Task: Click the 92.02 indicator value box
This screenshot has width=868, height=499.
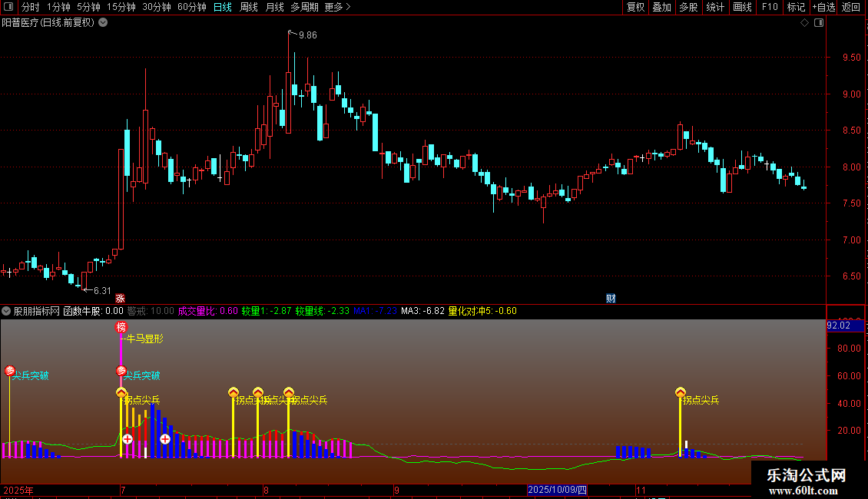Action: click(845, 326)
